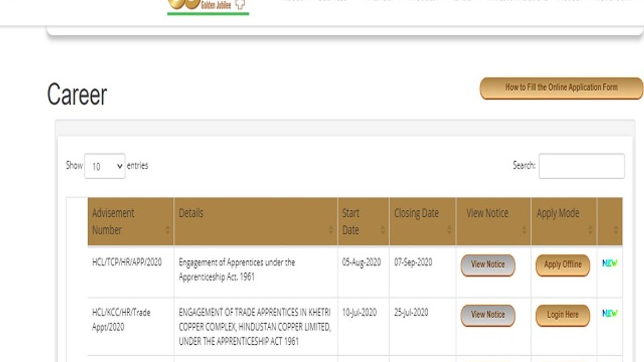644x362 pixels.
Task: Click the Golden Jubilee logo
Action: pos(208,6)
